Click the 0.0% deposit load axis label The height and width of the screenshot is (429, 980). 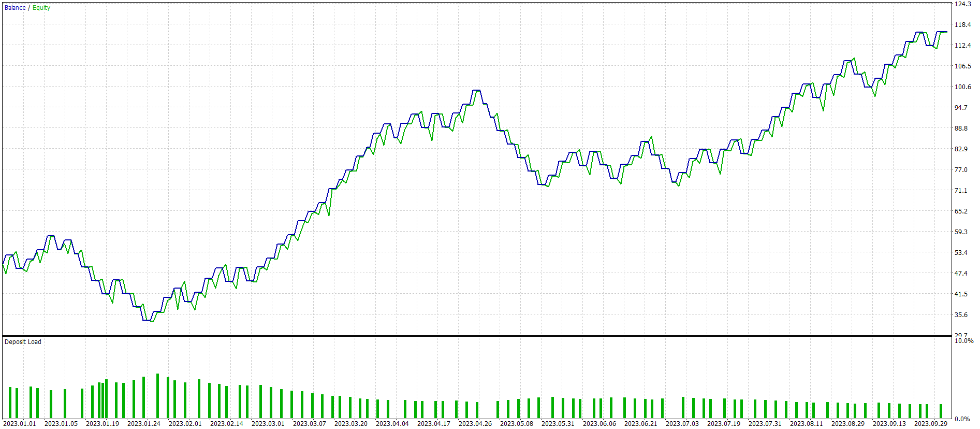(962, 419)
